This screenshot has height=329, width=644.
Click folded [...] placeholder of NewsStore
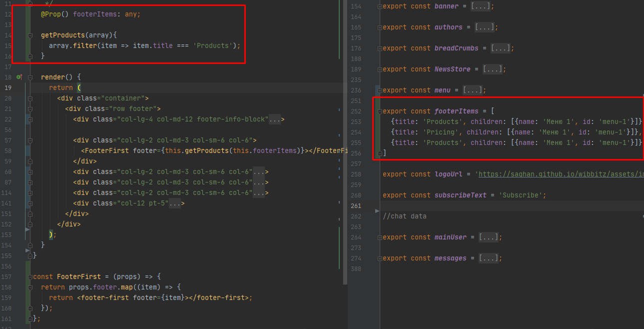tap(493, 69)
